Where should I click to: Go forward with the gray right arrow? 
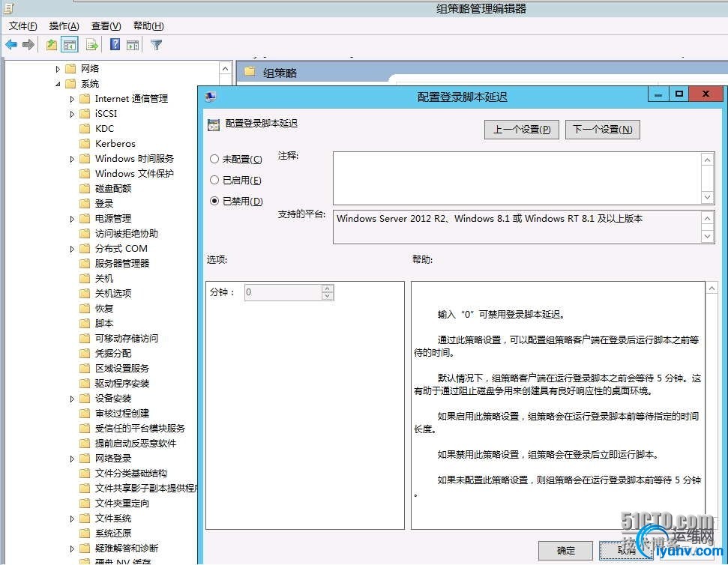(x=28, y=45)
